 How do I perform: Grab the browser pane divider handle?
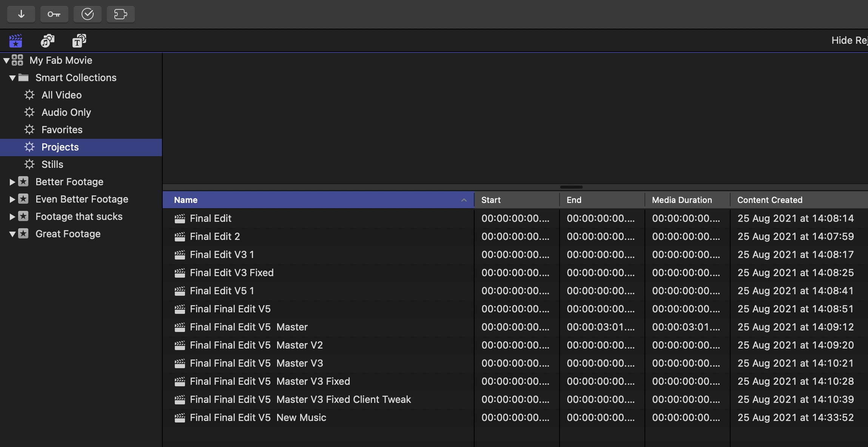(571, 187)
